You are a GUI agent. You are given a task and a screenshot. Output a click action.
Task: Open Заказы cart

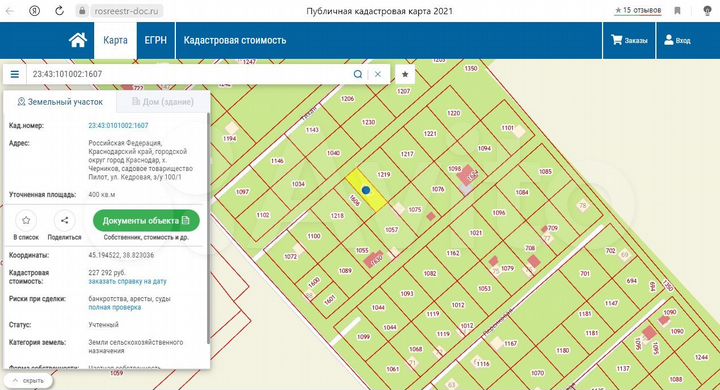point(629,40)
